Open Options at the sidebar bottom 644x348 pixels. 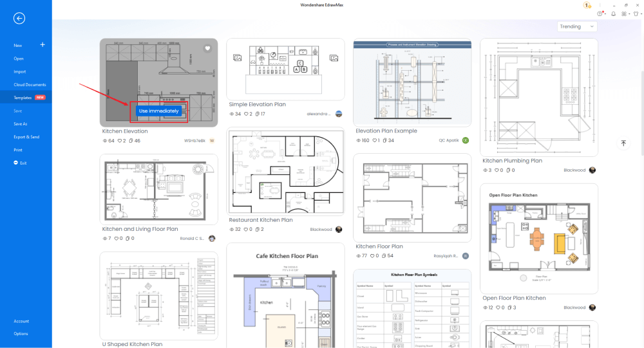pyautogui.click(x=21, y=334)
